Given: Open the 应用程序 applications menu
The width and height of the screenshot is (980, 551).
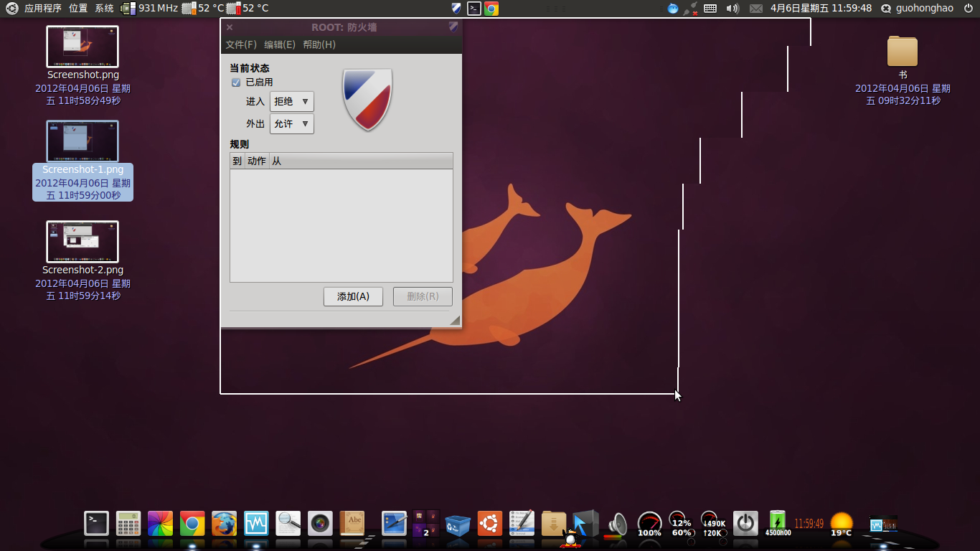Looking at the screenshot, I should tap(43, 9).
